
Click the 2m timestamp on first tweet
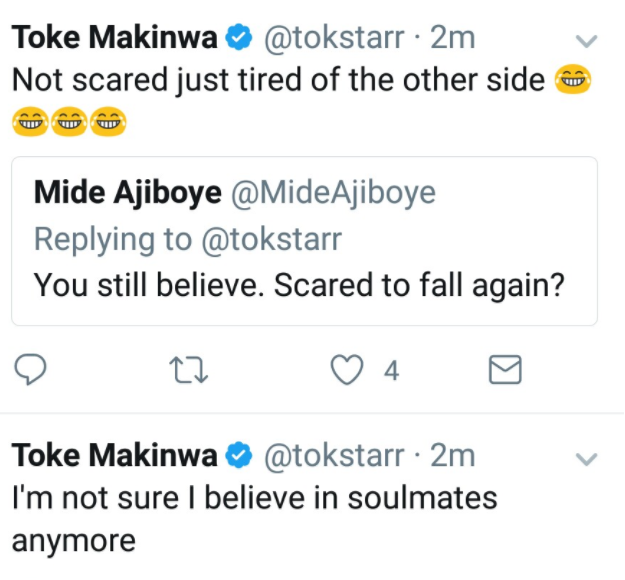coord(453,38)
